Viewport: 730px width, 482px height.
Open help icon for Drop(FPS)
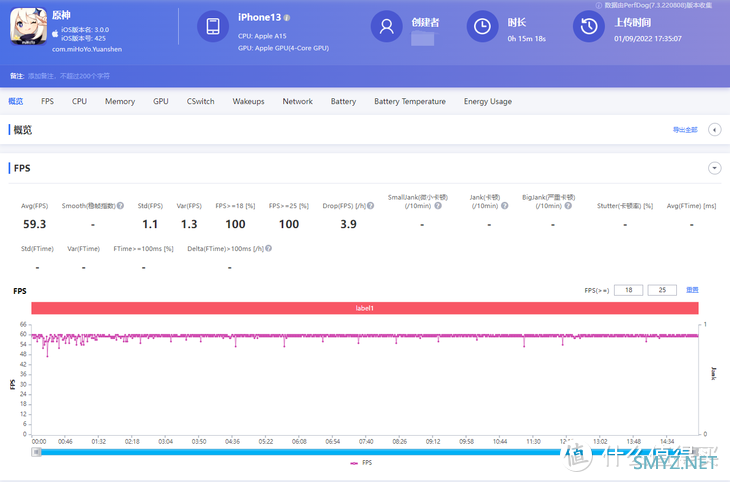[x=371, y=206]
